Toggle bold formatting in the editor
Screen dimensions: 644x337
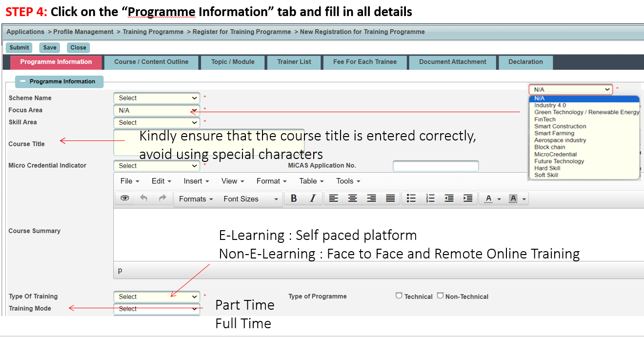tap(293, 198)
